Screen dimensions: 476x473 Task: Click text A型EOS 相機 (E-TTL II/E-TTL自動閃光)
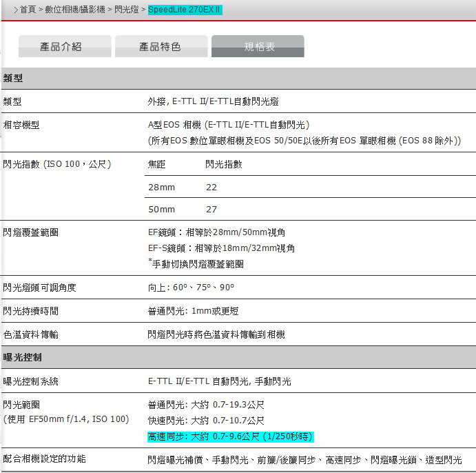(229, 125)
